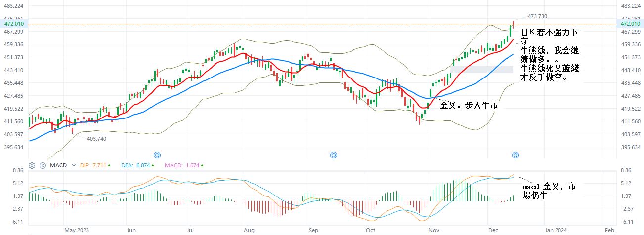The image size is (644, 235).
Task: Select the gray shaded gap rectangle near November
Action: pyautogui.click(x=483, y=69)
